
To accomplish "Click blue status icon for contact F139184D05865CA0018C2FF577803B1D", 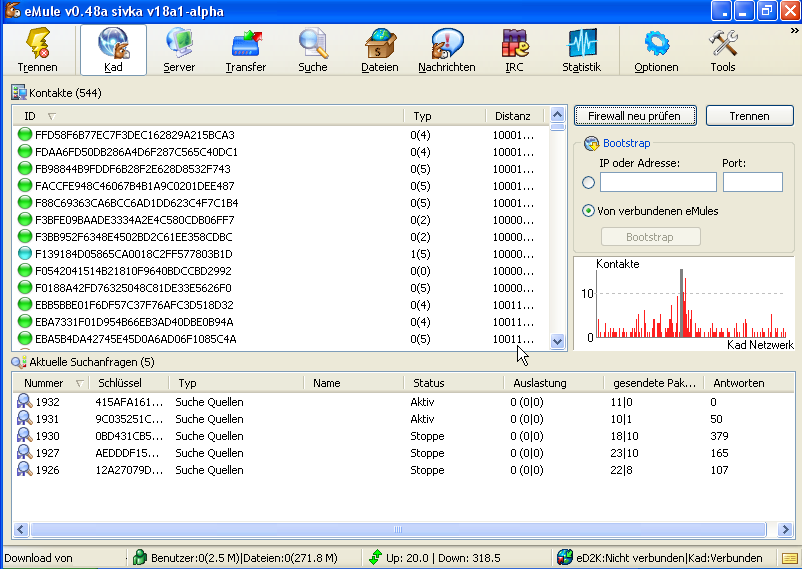I will (25, 253).
